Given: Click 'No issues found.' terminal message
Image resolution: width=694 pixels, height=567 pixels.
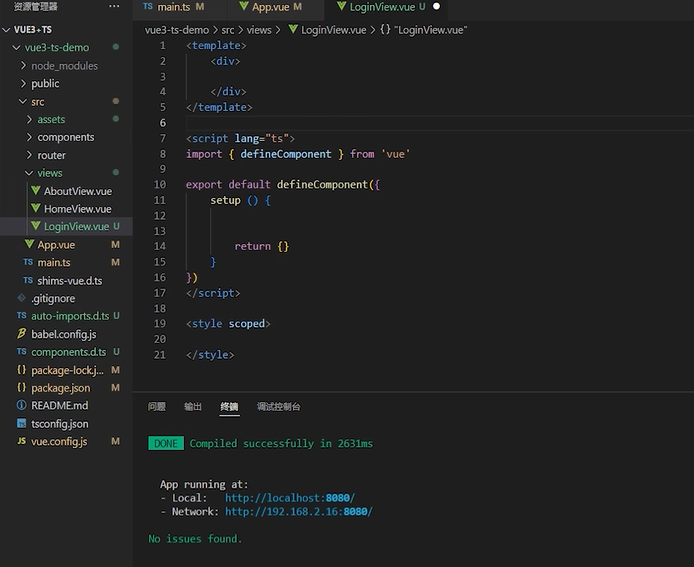Looking at the screenshot, I should (195, 539).
